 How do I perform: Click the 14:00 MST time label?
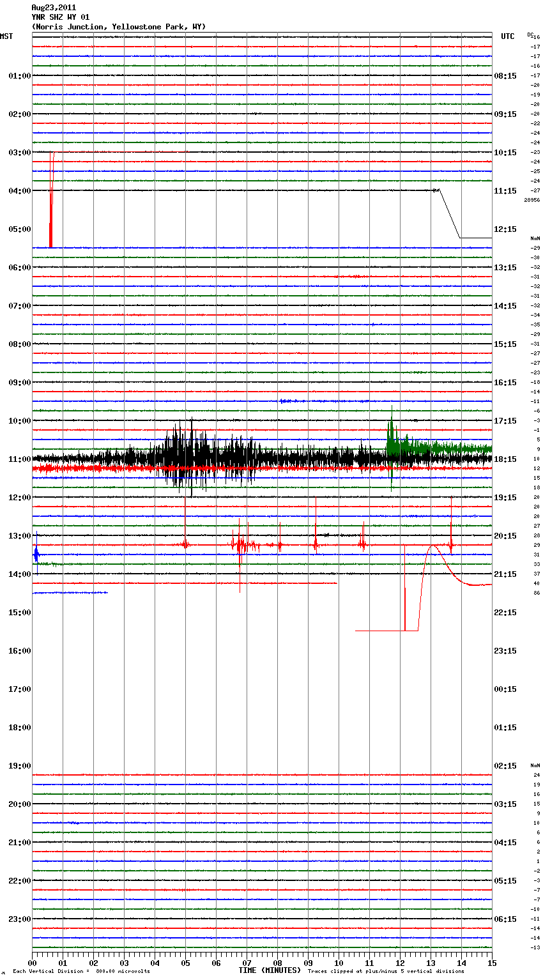coord(20,574)
